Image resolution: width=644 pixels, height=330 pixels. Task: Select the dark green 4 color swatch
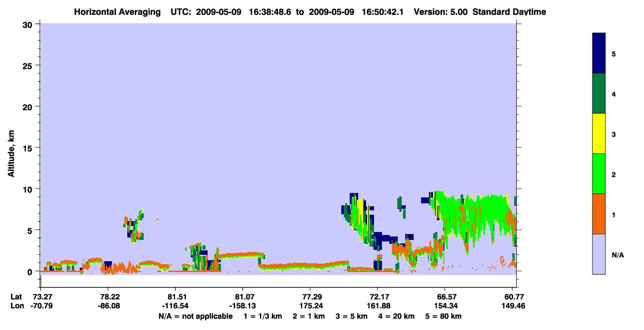click(599, 94)
